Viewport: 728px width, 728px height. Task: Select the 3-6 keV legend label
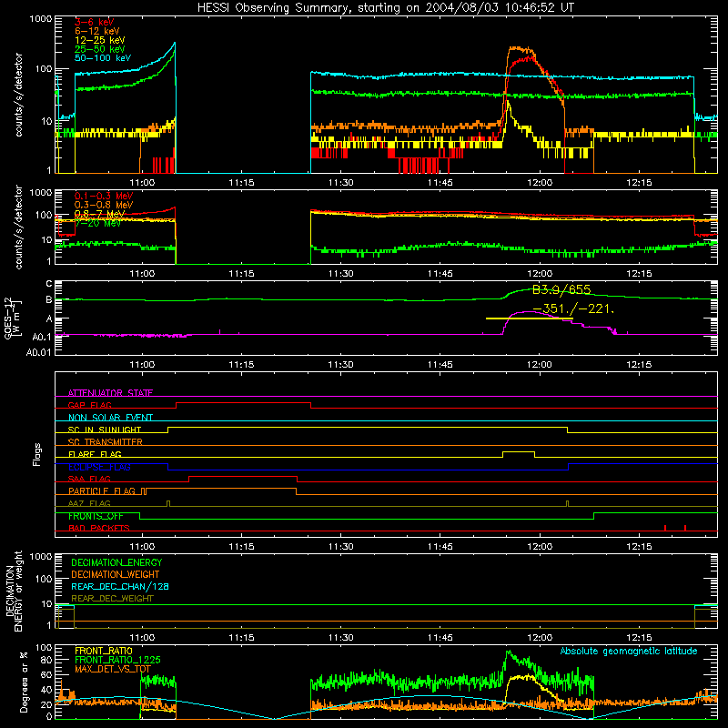click(x=95, y=22)
